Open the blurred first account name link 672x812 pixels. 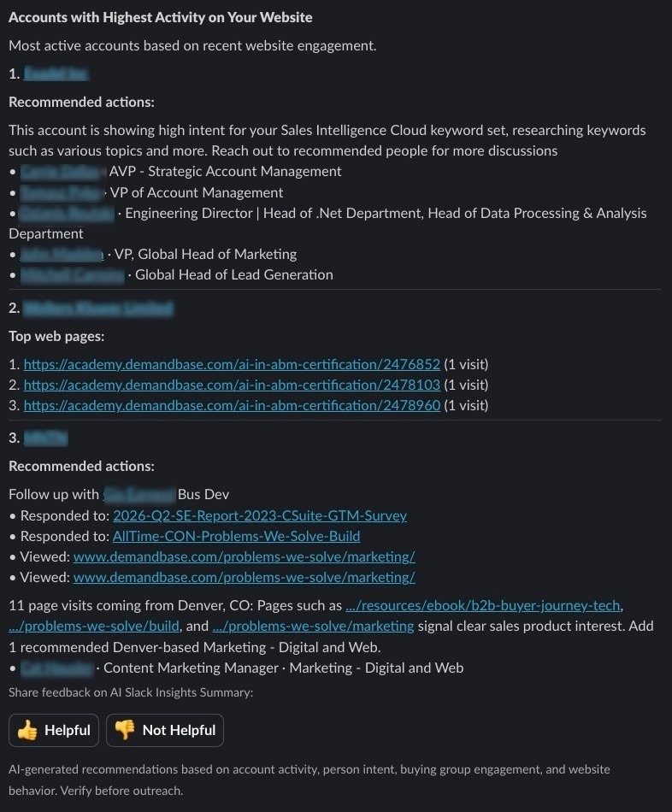[x=56, y=74]
